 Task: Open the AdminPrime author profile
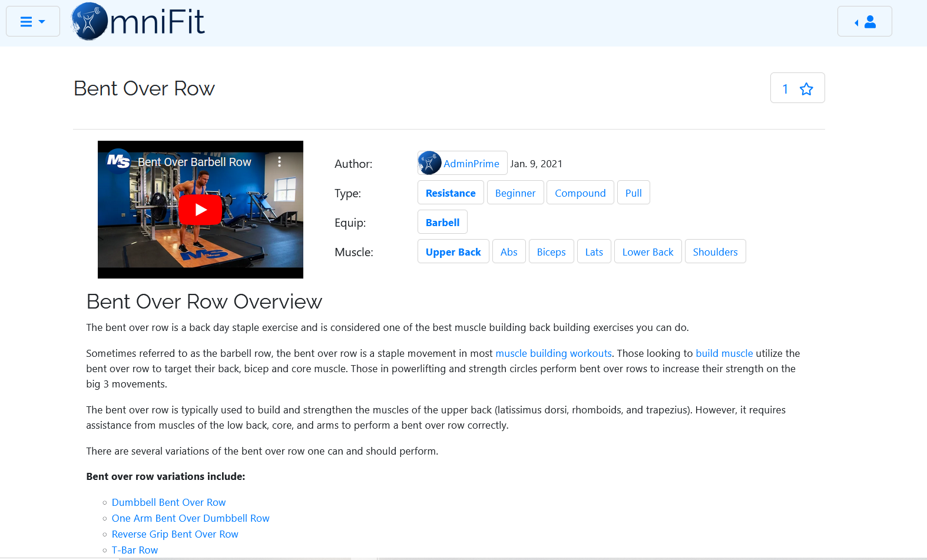[462, 163]
